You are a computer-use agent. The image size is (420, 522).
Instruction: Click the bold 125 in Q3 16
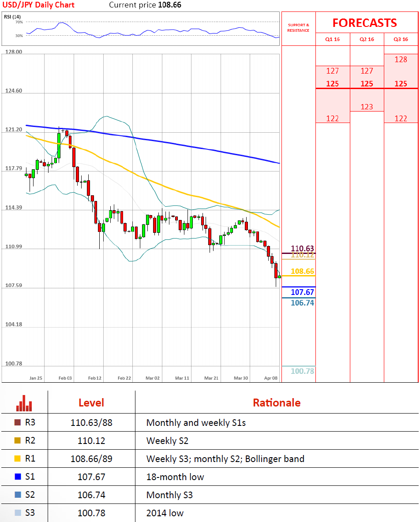pos(401,84)
